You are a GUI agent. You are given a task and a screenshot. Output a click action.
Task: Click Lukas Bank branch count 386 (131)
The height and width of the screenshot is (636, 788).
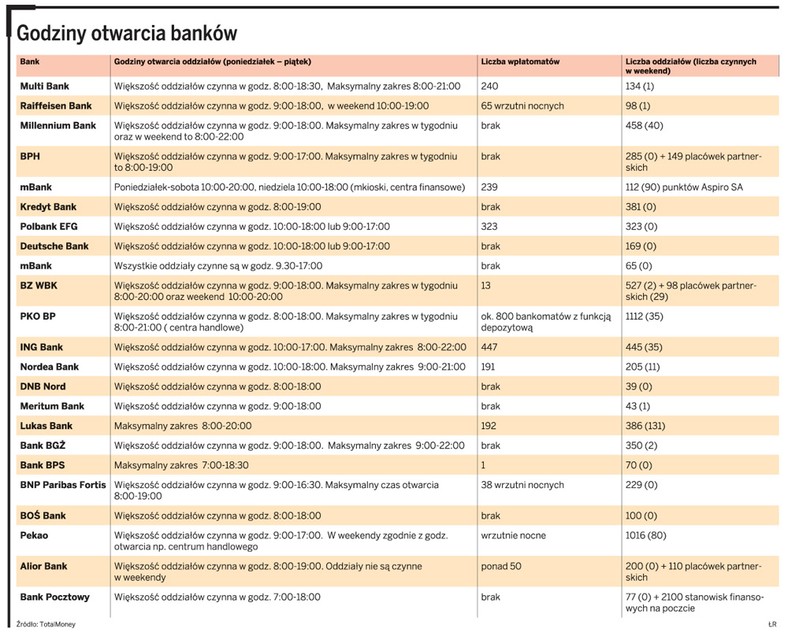tap(645, 426)
